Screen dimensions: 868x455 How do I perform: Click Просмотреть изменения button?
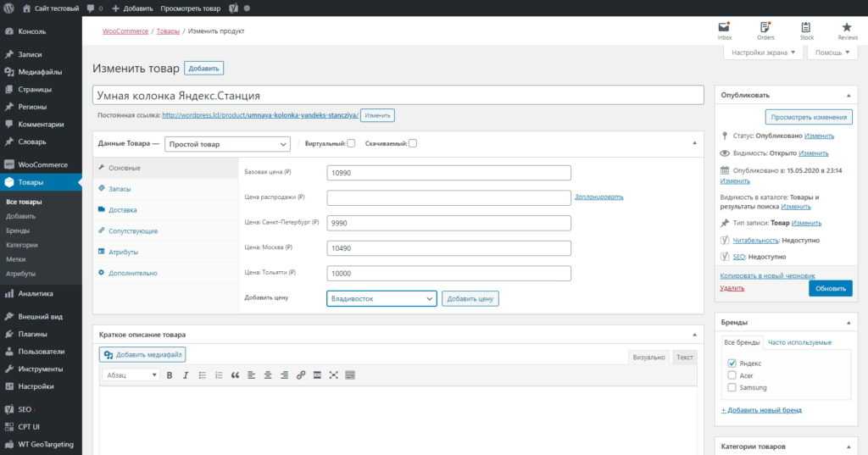pyautogui.click(x=809, y=117)
